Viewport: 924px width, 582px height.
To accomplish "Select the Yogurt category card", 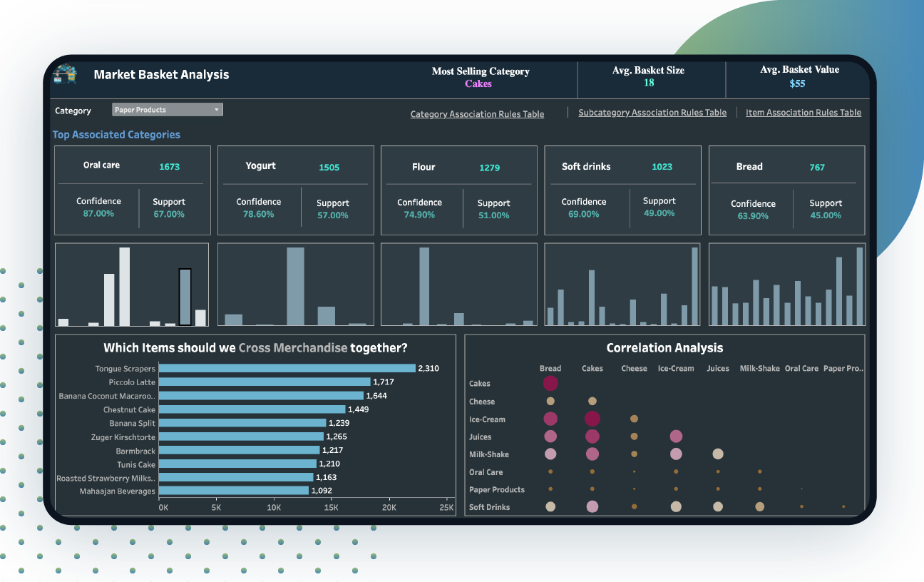I will pos(295,190).
